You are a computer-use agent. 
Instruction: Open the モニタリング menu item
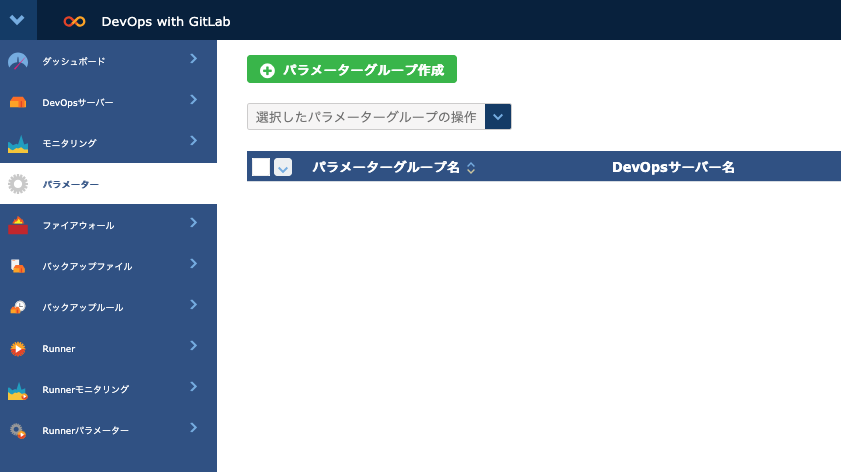click(x=70, y=143)
